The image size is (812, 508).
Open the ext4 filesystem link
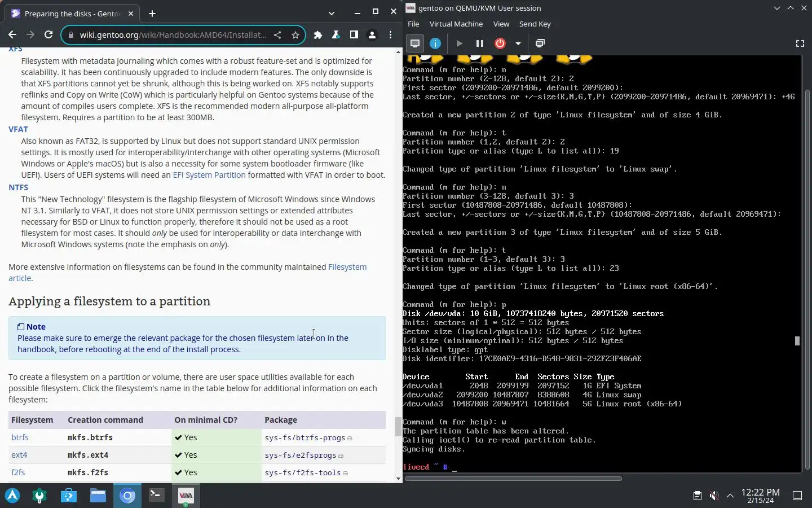[x=19, y=455]
